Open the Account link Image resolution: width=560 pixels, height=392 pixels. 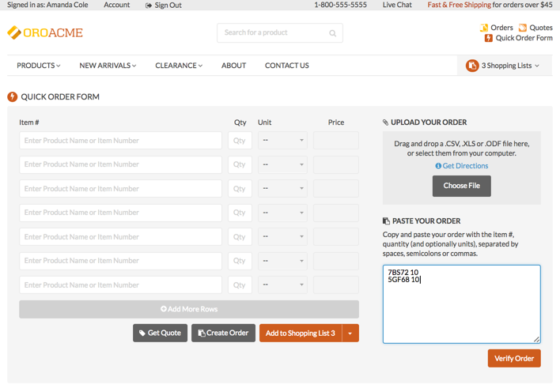click(x=117, y=5)
